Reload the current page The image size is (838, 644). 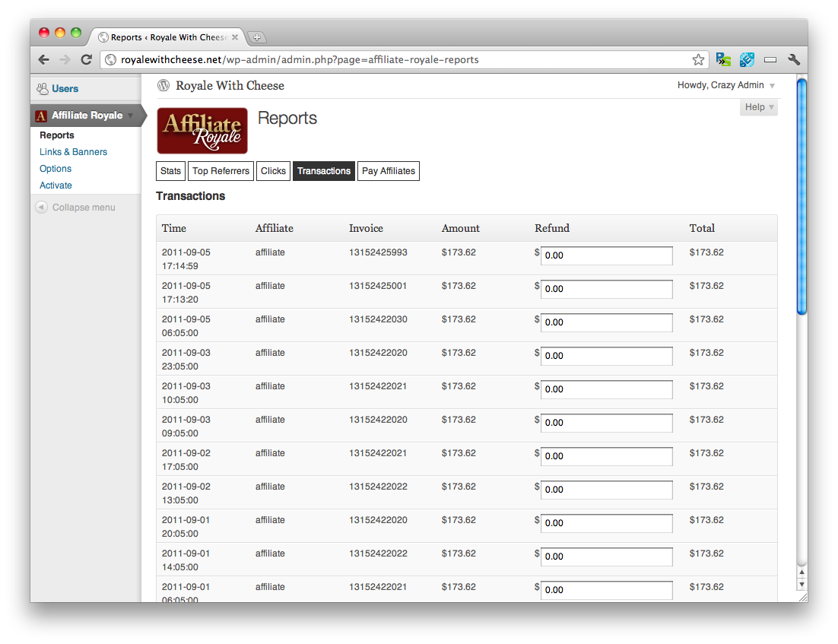[86, 59]
